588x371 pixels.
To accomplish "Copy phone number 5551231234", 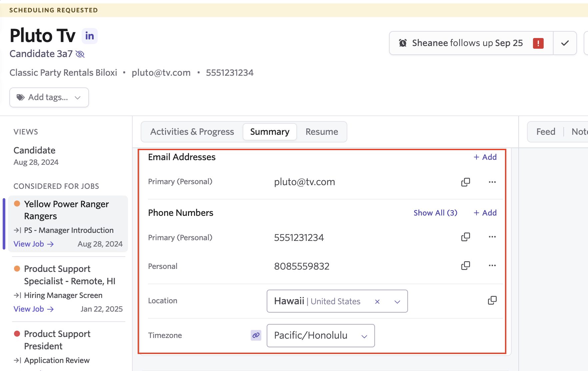I will point(466,237).
